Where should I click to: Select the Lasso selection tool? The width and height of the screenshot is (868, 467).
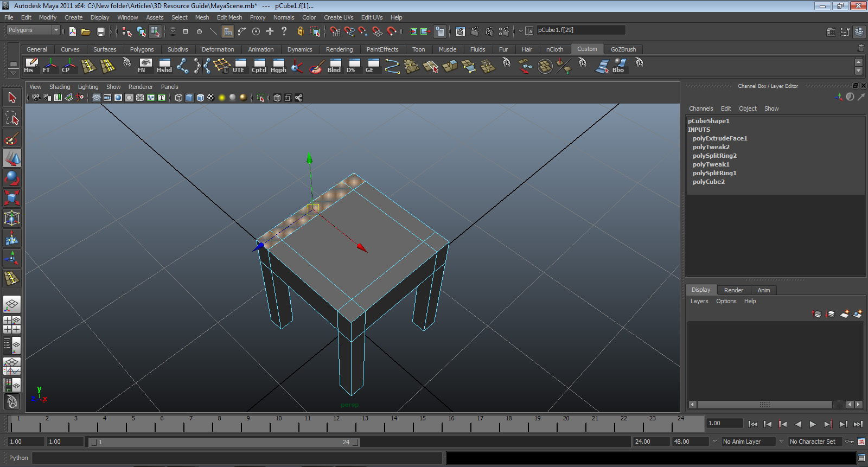click(12, 118)
